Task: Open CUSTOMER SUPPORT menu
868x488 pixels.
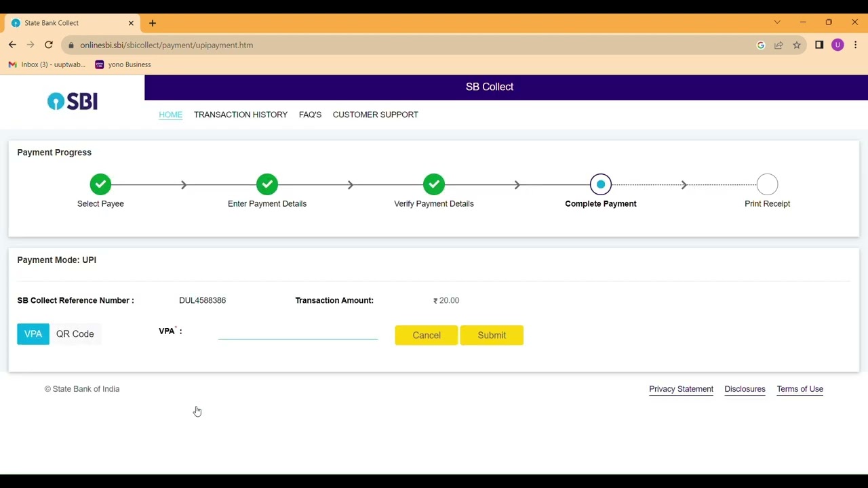Action: click(376, 115)
